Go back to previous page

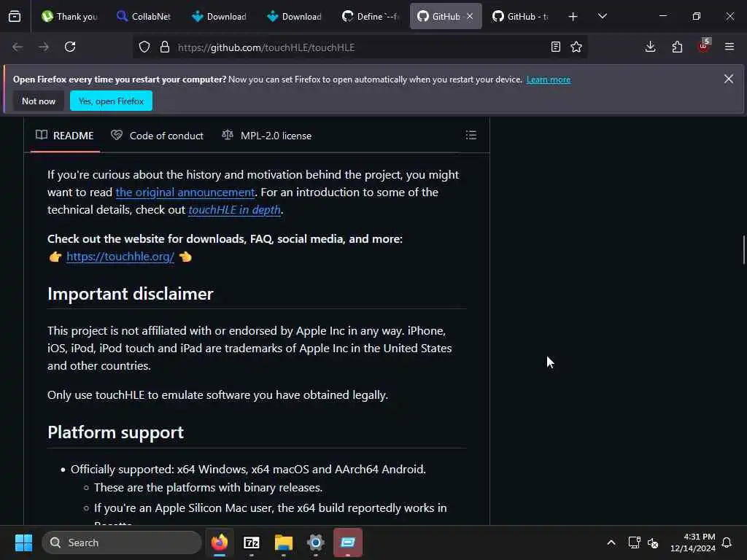(x=18, y=47)
